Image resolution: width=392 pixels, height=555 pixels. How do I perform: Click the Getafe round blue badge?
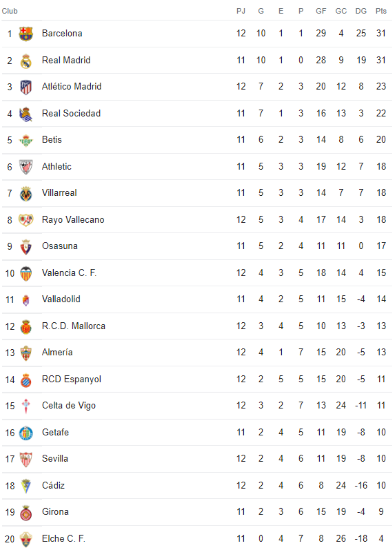click(x=26, y=433)
